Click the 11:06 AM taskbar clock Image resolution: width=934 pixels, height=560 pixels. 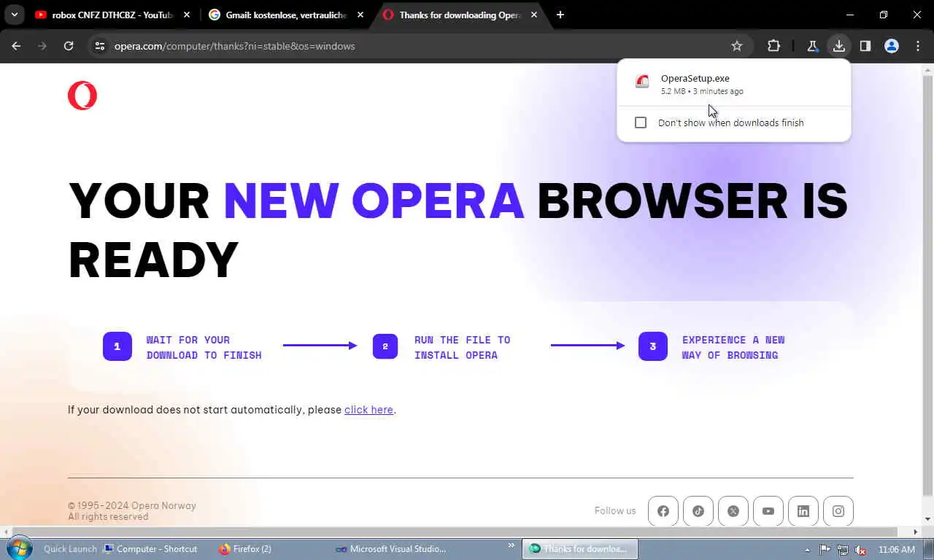pos(897,550)
